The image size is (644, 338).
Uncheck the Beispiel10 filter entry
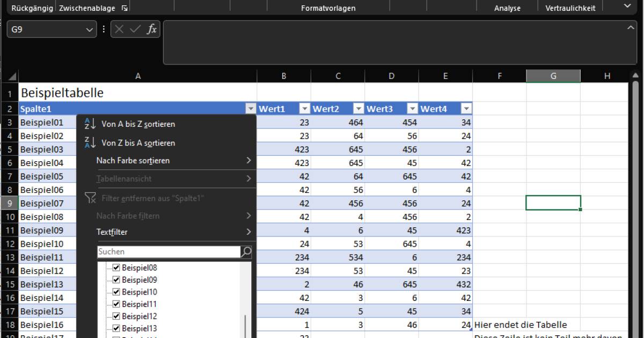coord(115,291)
